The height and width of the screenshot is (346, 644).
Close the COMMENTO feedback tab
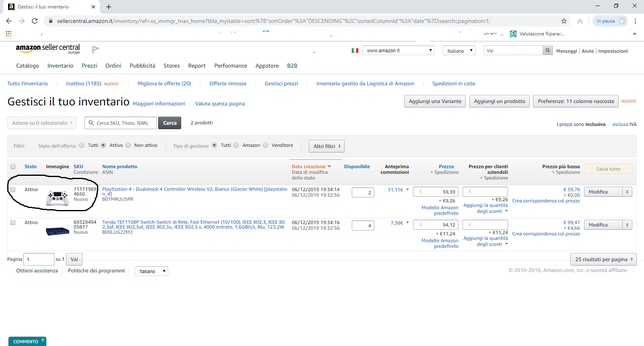click(x=43, y=340)
